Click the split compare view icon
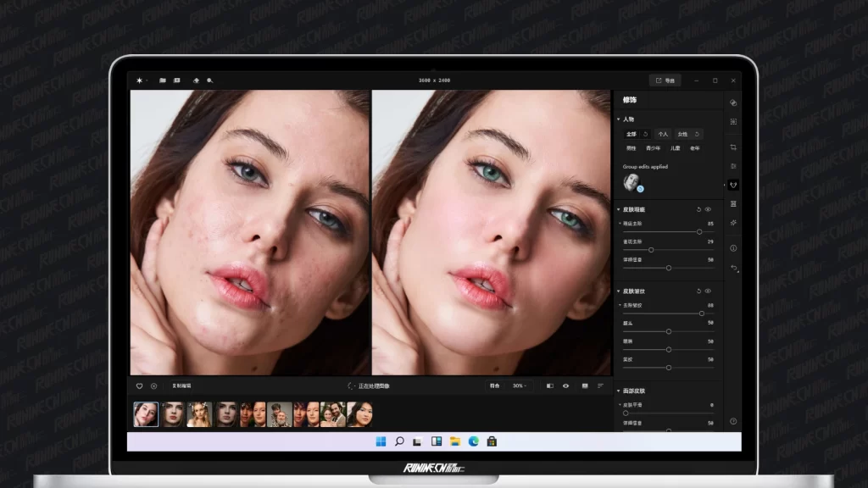 pos(550,385)
